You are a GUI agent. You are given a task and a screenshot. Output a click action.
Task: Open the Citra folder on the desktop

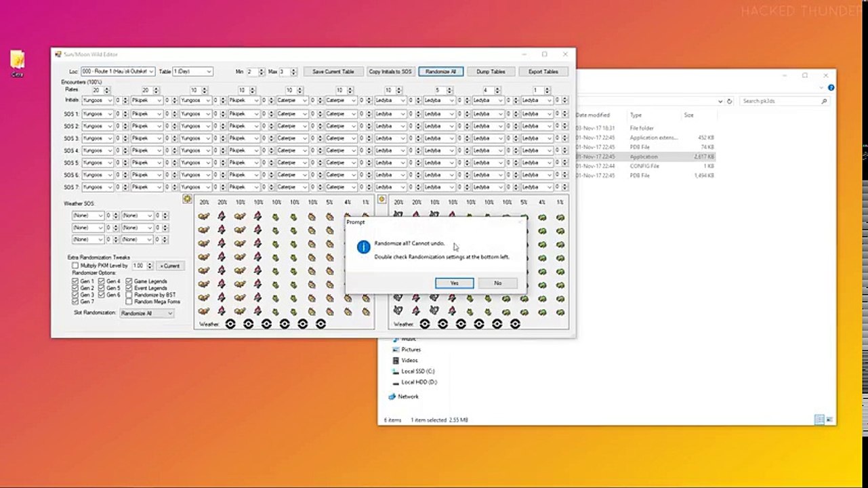pyautogui.click(x=18, y=63)
